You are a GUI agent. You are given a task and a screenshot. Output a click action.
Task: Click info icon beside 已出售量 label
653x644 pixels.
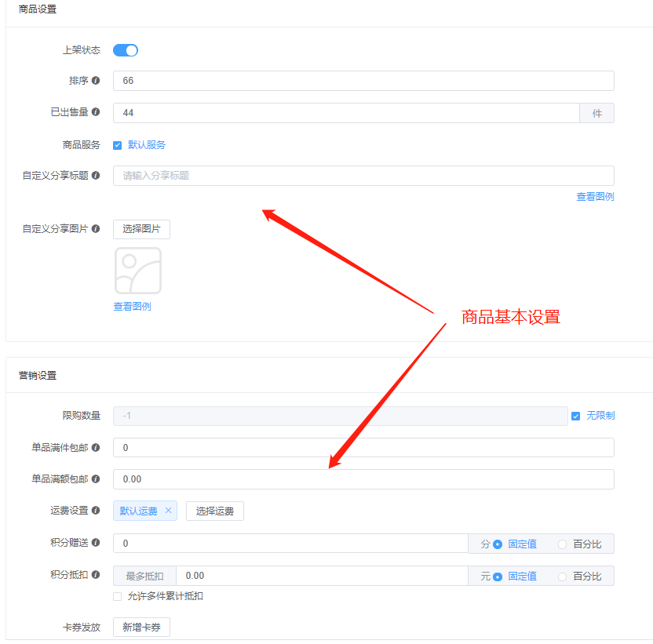click(96, 112)
